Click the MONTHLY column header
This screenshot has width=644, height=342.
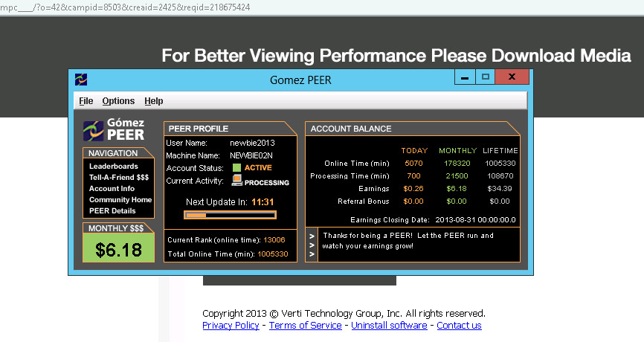(x=457, y=151)
